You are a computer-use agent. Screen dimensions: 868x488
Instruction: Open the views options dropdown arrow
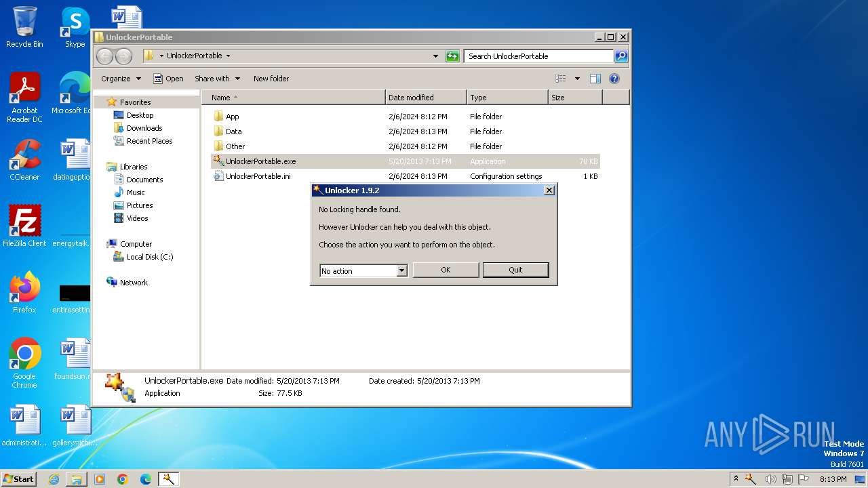point(577,79)
